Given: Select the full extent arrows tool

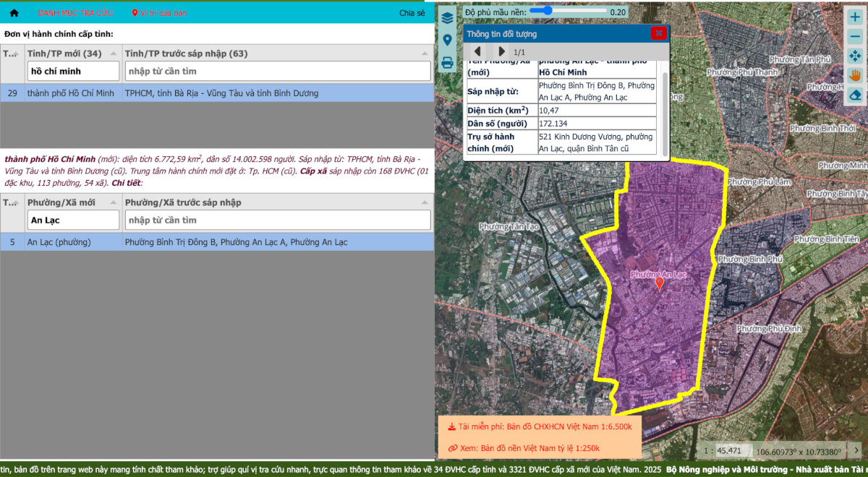Looking at the screenshot, I should coord(855,56).
